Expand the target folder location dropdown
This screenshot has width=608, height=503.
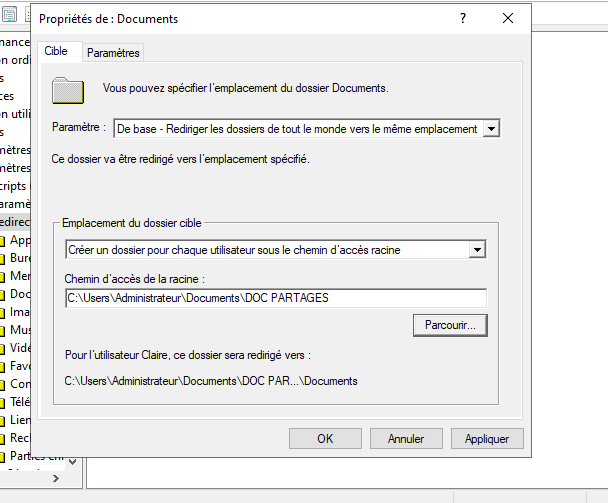coord(477,249)
